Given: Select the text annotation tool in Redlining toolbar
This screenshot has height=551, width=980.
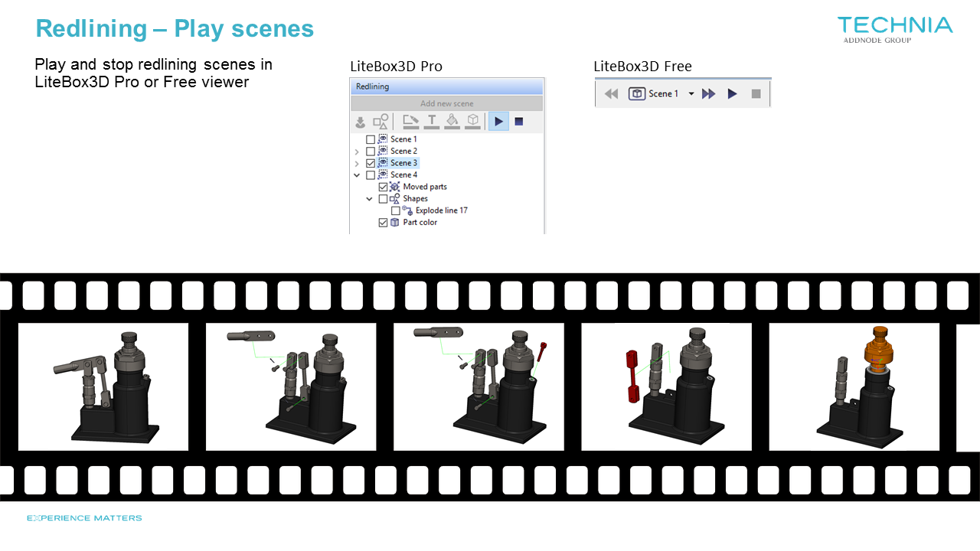Looking at the screenshot, I should point(432,122).
